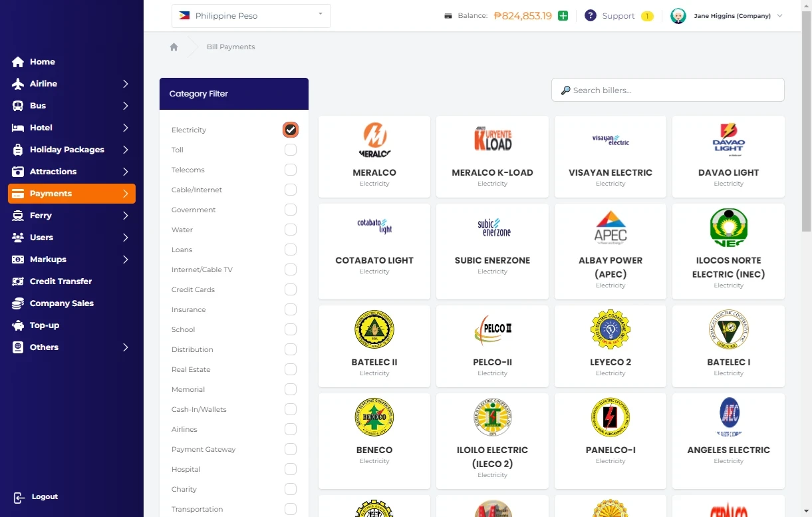Viewport: 812px width, 517px height.
Task: Enable the Telecoms category checkbox
Action: [291, 170]
